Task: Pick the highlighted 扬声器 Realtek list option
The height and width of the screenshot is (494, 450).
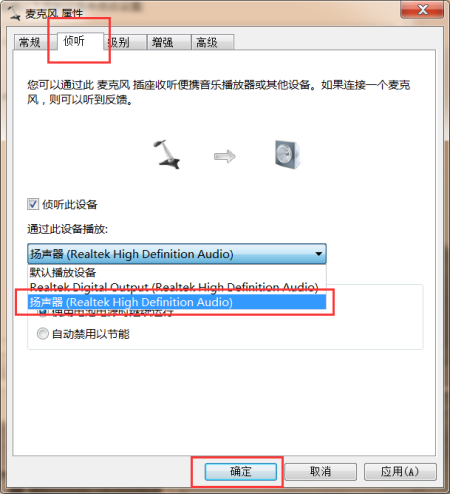Action: tap(177, 302)
